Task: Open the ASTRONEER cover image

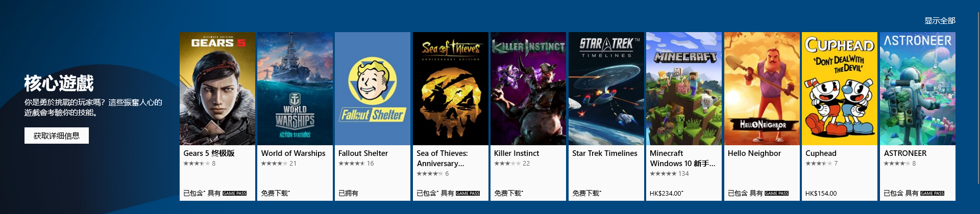Action: [918, 89]
